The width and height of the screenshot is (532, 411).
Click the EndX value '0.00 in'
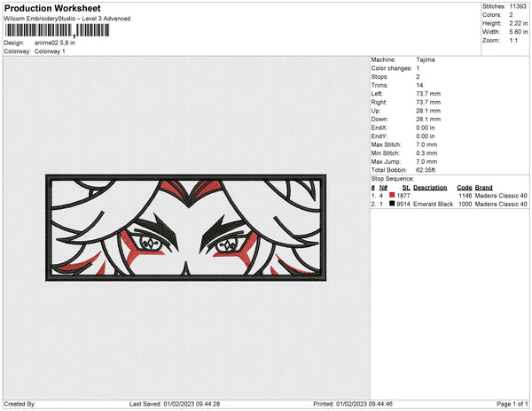[x=425, y=128]
